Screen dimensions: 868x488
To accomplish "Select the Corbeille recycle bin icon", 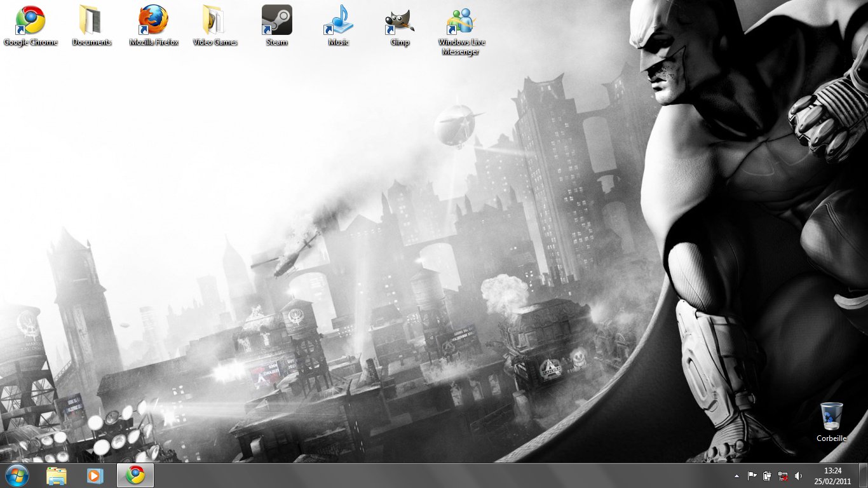I will pyautogui.click(x=831, y=422).
